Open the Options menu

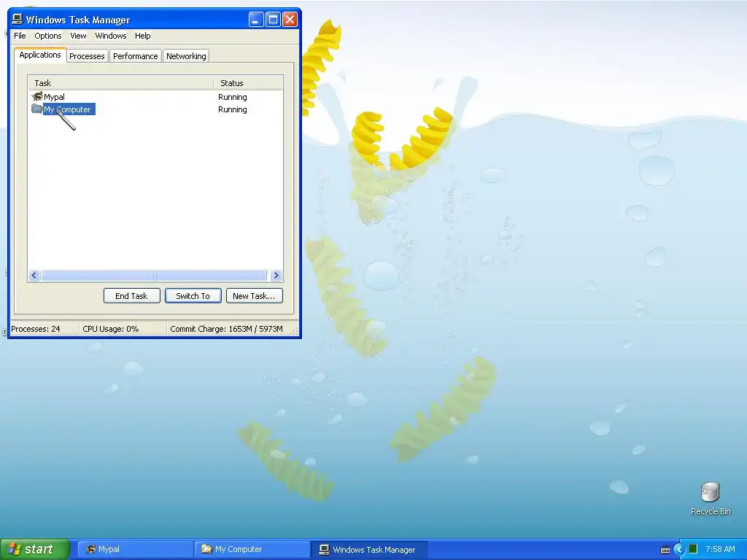[x=47, y=36]
